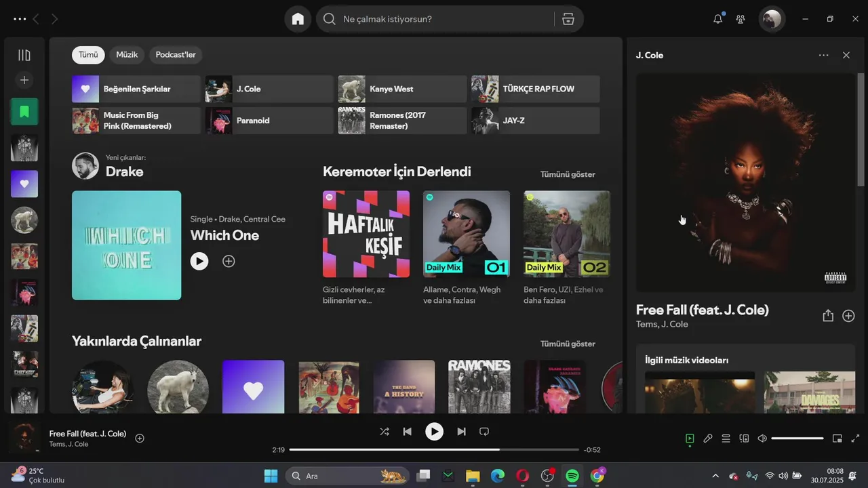The width and height of the screenshot is (868, 488).
Task: Toggle repeat mode
Action: (x=484, y=431)
